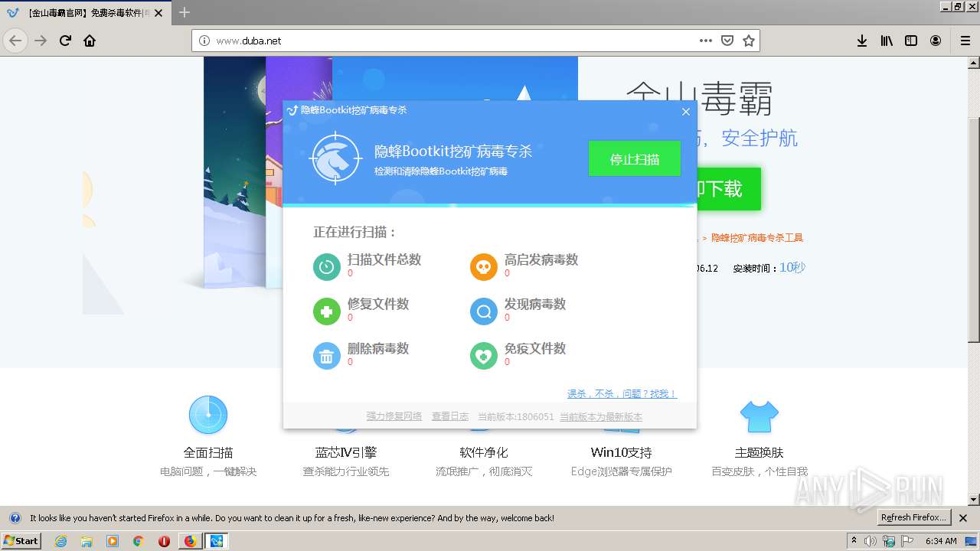This screenshot has width=980, height=551.
Task: Click the 隐蜂挖矿病毒专杀工具 orange link
Action: (x=757, y=238)
